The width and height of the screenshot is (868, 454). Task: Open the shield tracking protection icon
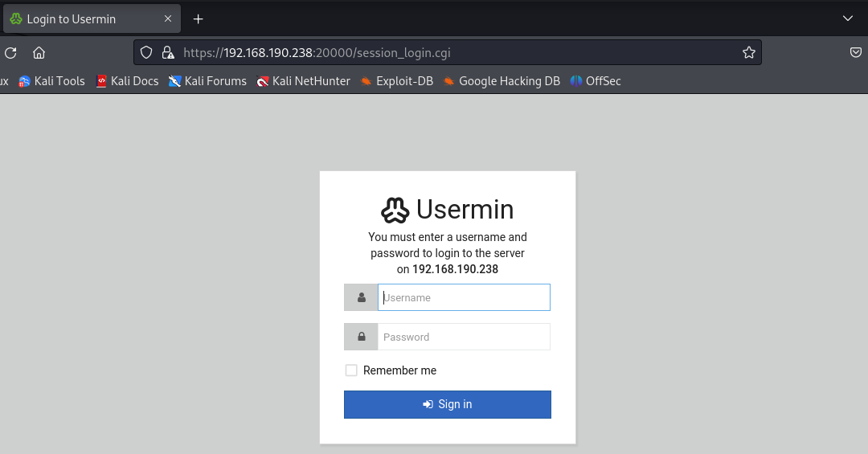(146, 52)
